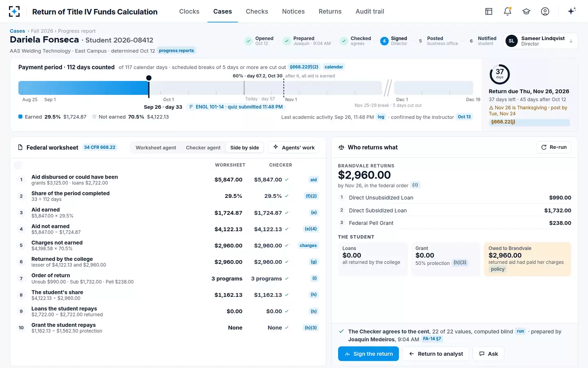Open the Returns tab

click(330, 11)
